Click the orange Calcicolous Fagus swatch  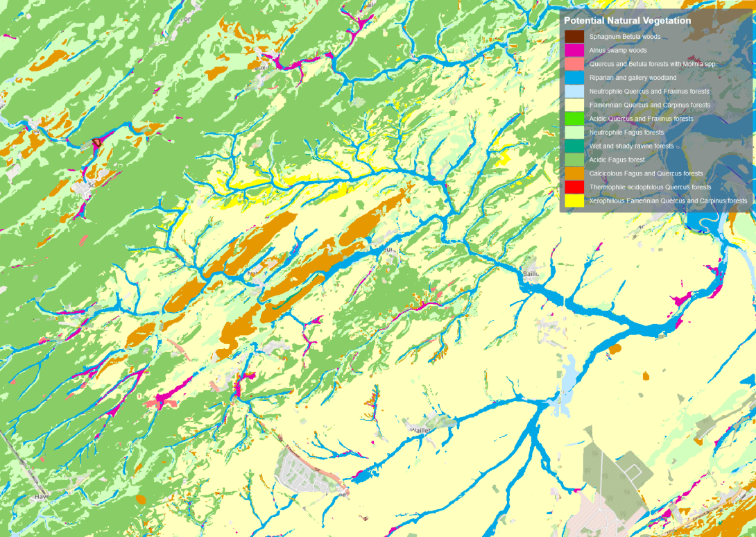(576, 173)
